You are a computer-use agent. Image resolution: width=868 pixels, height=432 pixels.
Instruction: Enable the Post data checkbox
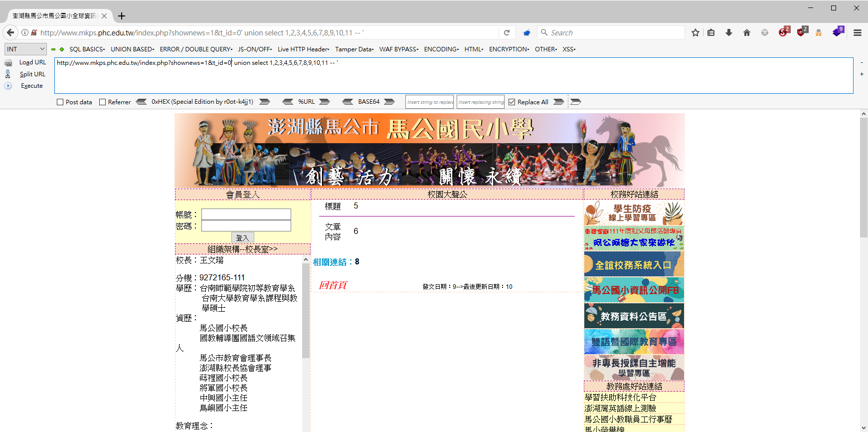[x=60, y=102]
